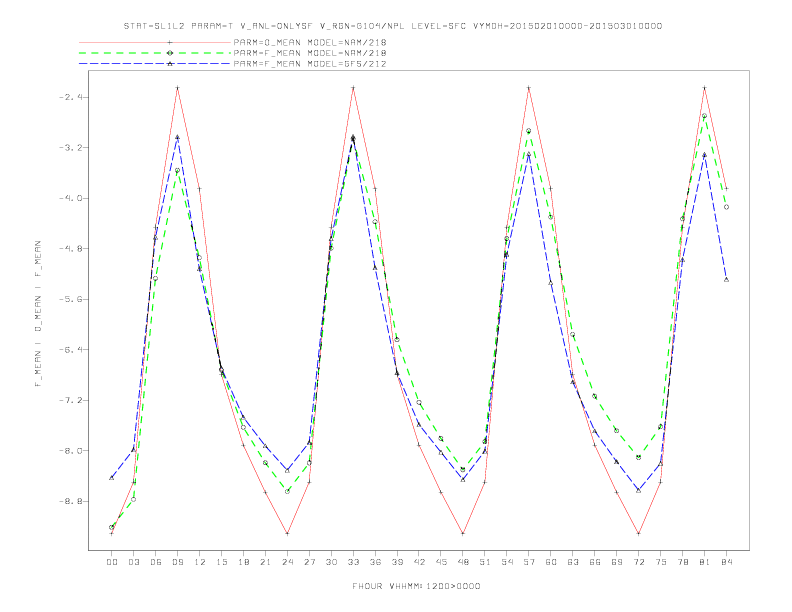Viewport: 792px width, 612px height.
Task: Click the x-axis tick label 57
Action: (x=529, y=562)
